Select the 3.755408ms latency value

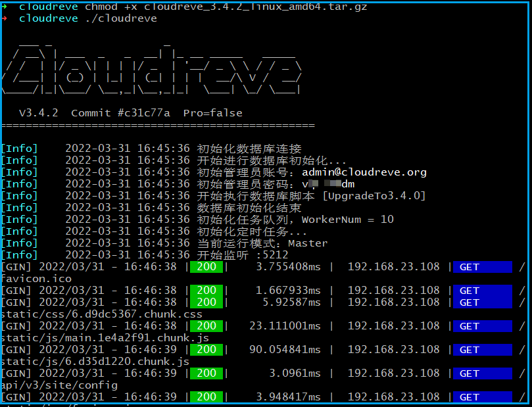coord(288,267)
